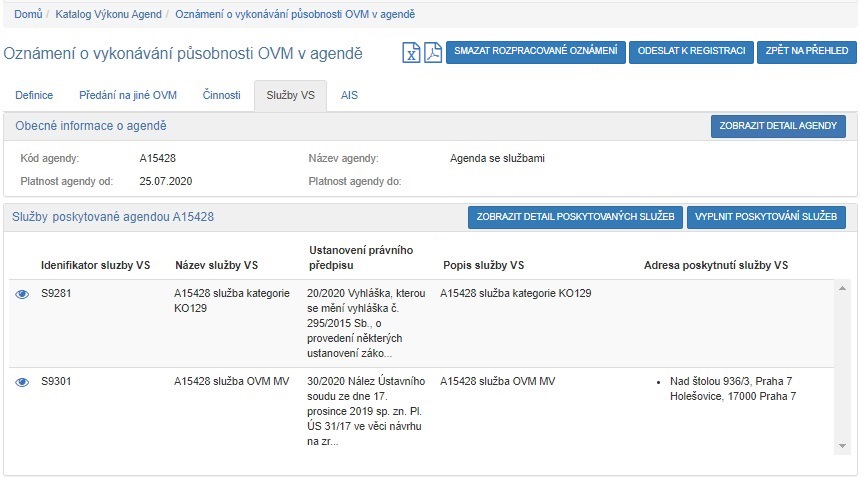
Task: Click Smazat rozpracované oznámení button
Action: [x=535, y=52]
